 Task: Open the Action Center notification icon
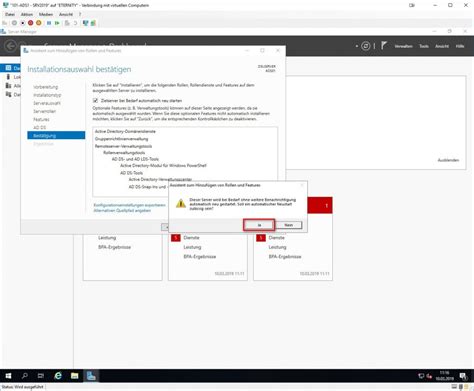pyautogui.click(x=463, y=376)
